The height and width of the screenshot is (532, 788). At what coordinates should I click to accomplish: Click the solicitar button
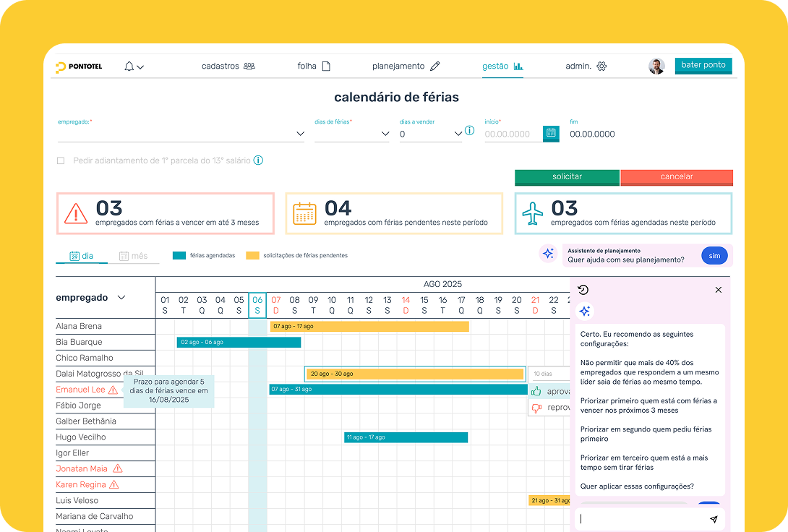click(x=567, y=177)
